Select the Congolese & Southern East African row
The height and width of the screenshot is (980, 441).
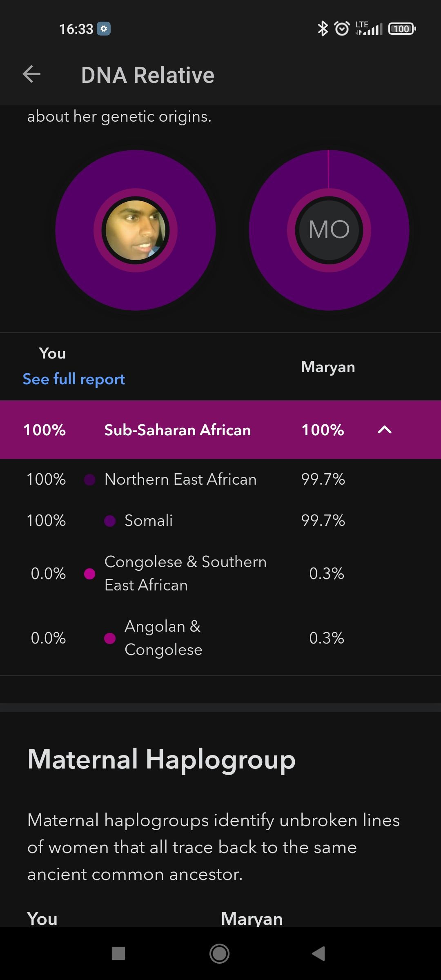point(185,574)
